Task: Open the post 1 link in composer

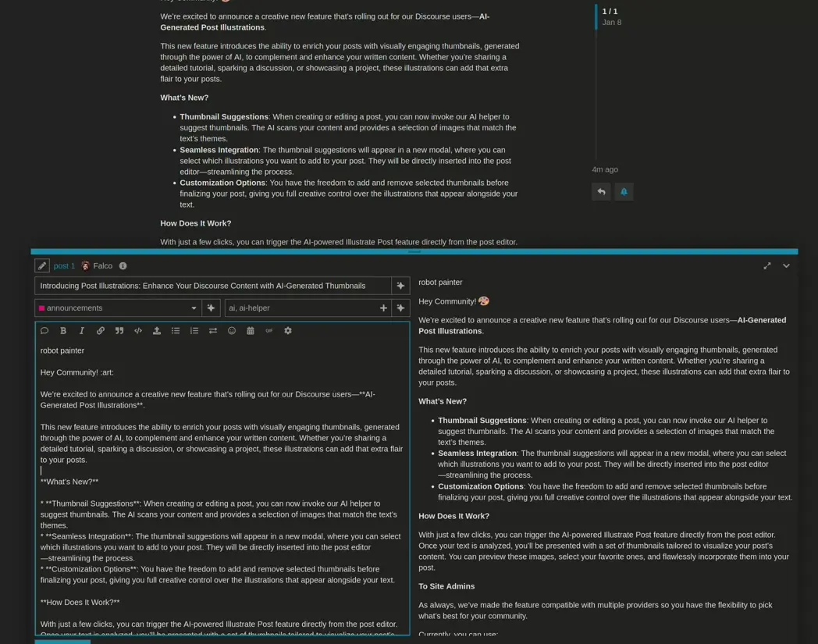Action: click(x=64, y=265)
